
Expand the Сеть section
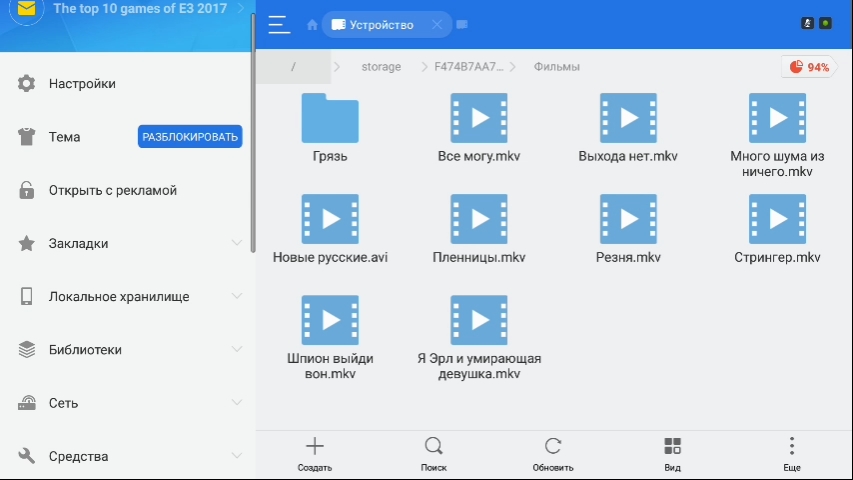pyautogui.click(x=237, y=403)
